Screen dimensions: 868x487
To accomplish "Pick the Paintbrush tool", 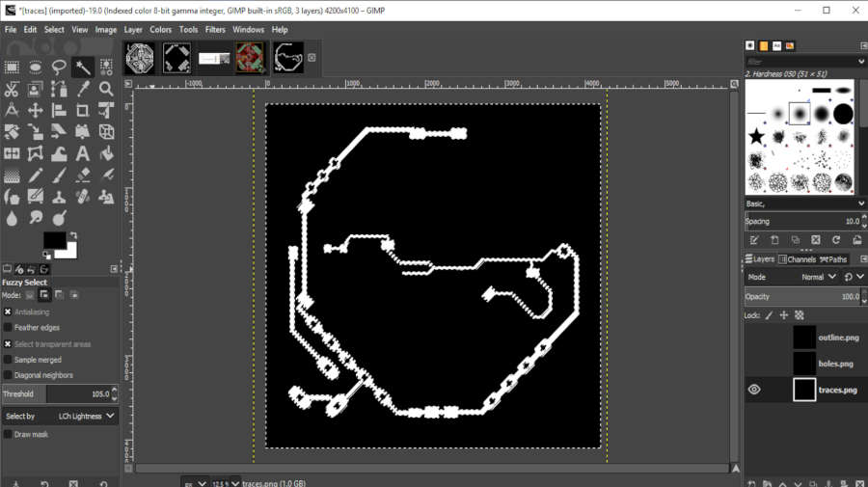I will click(59, 176).
